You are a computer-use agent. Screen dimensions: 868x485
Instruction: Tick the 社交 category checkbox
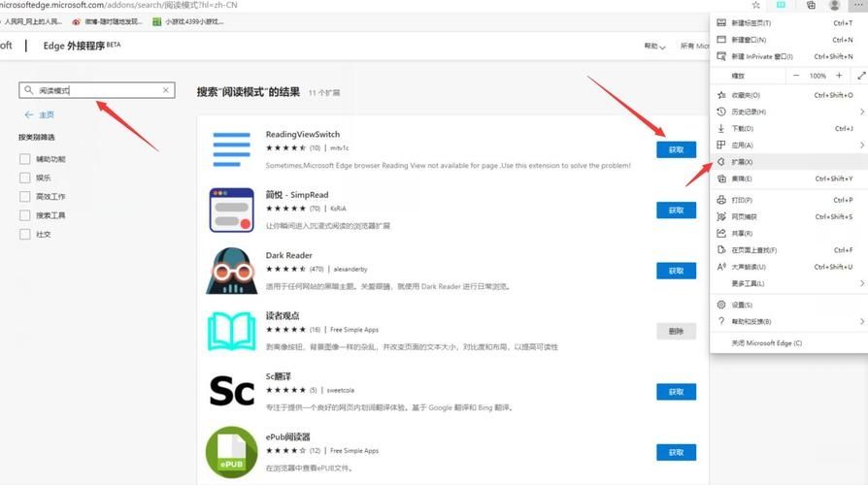coord(25,235)
